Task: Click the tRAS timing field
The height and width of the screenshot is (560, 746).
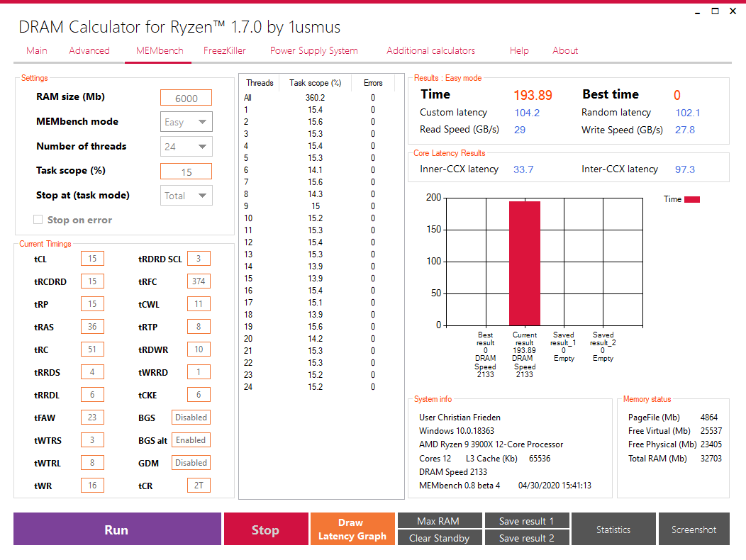Action: click(92, 326)
